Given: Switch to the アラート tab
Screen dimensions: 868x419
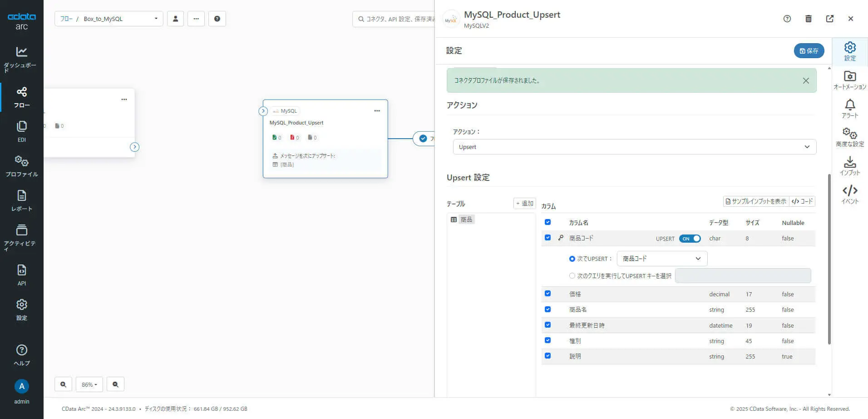Looking at the screenshot, I should click(849, 109).
